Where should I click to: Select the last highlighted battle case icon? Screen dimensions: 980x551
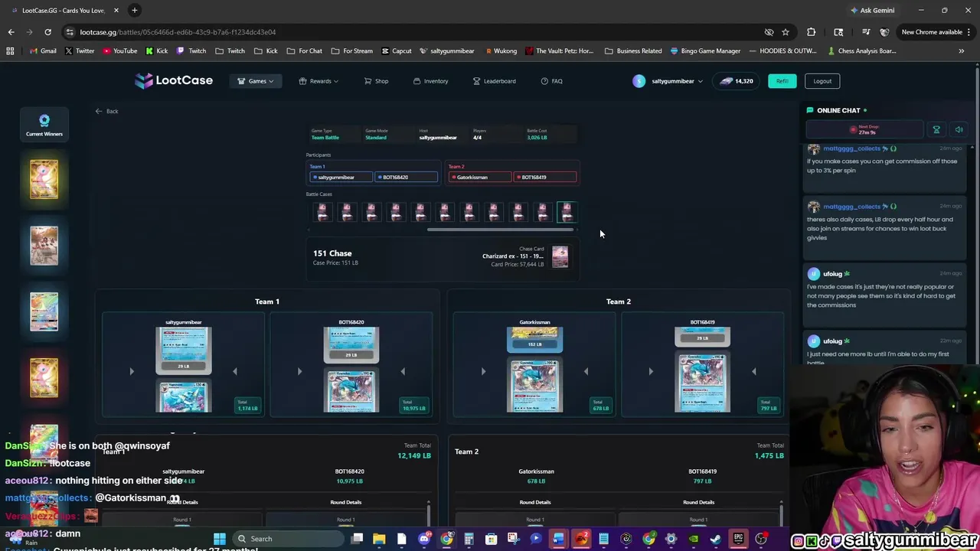[567, 212]
